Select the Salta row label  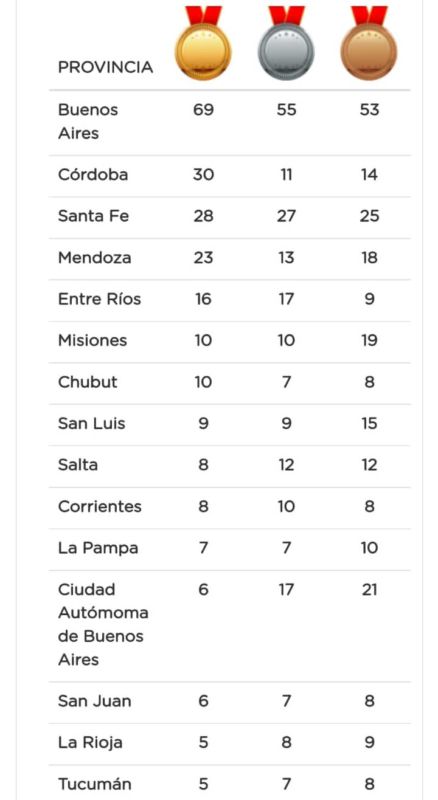click(x=78, y=465)
